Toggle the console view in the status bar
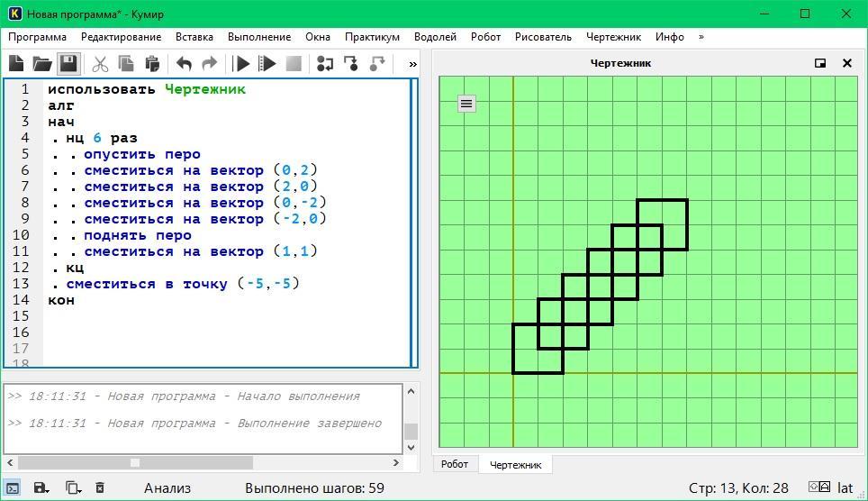 12,488
